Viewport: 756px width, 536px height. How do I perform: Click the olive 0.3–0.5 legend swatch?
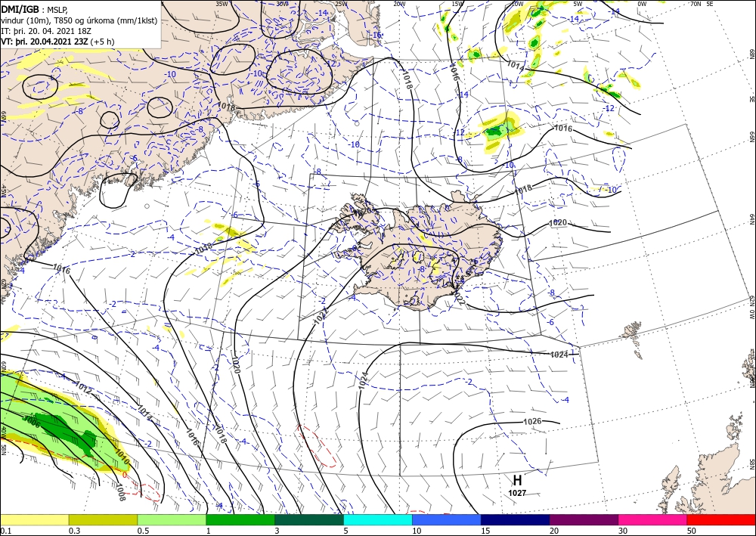pos(103,519)
